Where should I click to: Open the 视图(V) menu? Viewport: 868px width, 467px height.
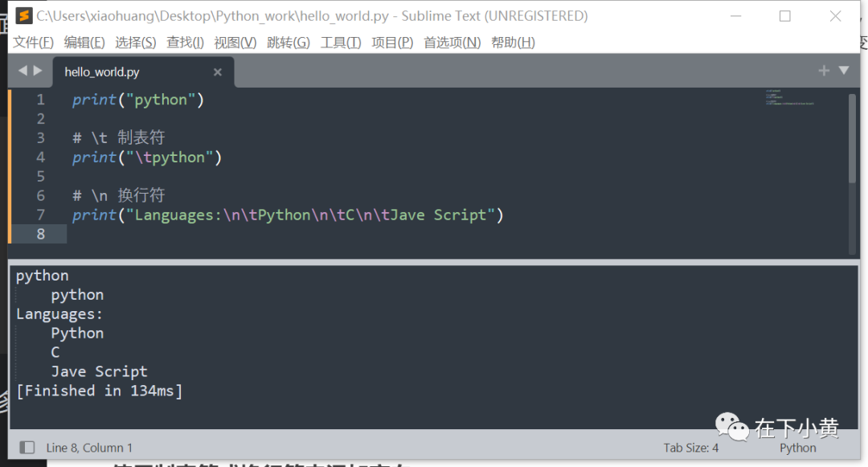tap(235, 43)
